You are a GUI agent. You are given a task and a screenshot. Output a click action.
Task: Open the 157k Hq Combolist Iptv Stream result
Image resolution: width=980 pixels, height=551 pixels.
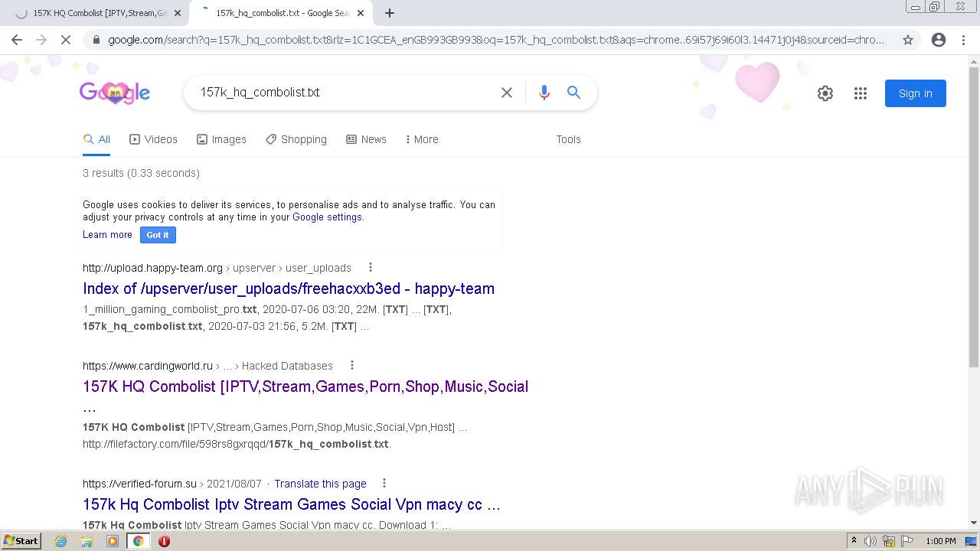pyautogui.click(x=292, y=504)
